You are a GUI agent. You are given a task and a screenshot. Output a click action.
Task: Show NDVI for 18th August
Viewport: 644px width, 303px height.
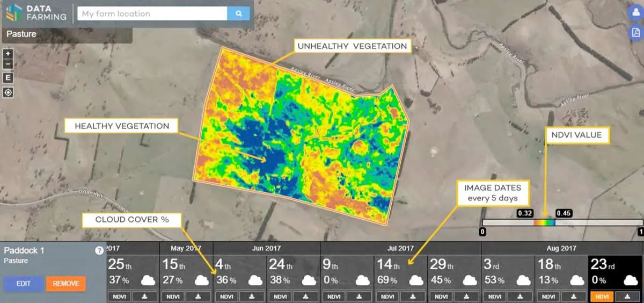[548, 297]
